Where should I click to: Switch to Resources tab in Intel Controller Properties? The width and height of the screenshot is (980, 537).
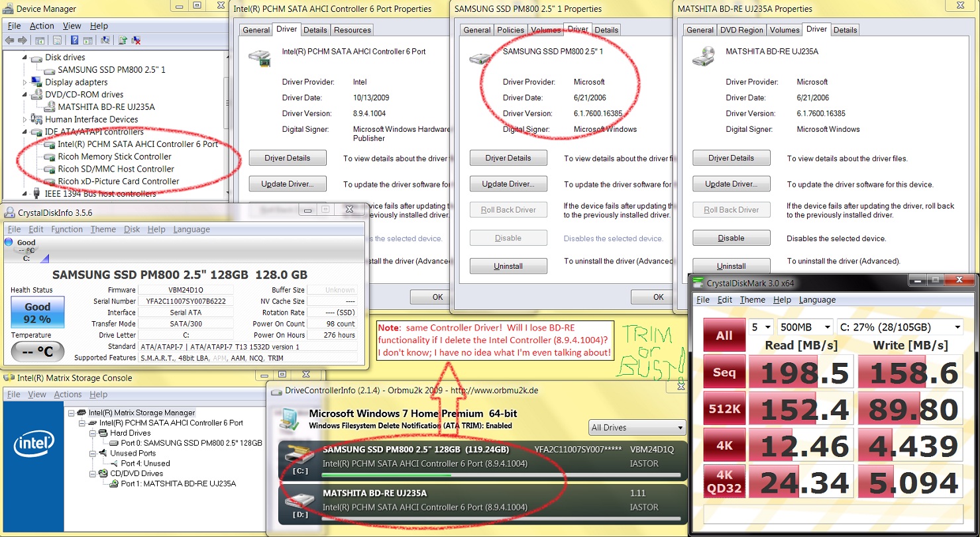pyautogui.click(x=352, y=30)
